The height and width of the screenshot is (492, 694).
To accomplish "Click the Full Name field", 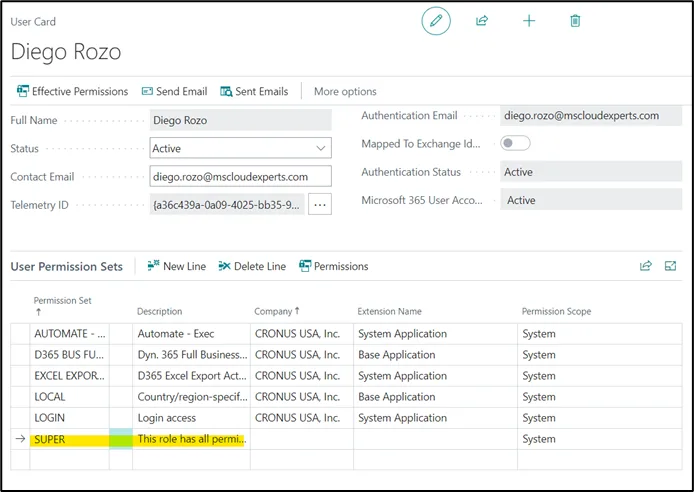I will pyautogui.click(x=240, y=120).
